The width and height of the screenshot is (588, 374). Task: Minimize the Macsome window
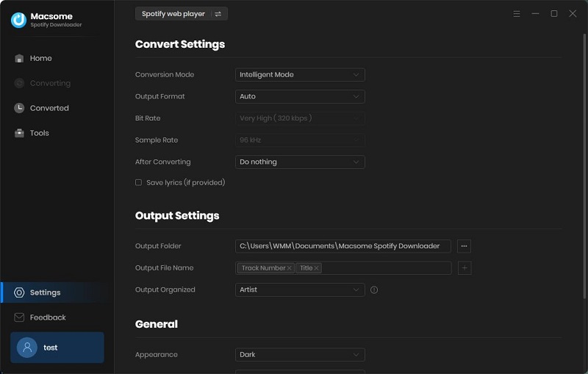(x=535, y=14)
